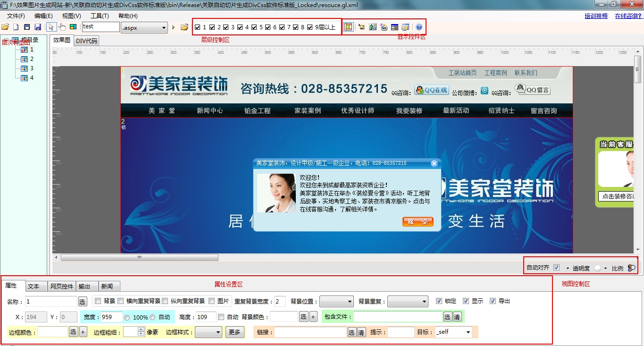Viewport: 644px width, 346px height.
Task: Toggle layer 3 visibility checkbox
Action: [x=226, y=27]
